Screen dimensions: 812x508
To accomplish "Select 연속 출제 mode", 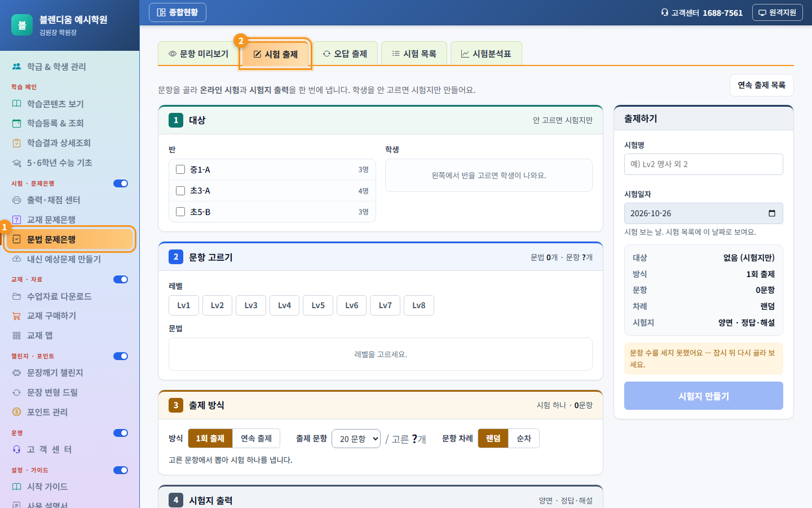I will click(257, 439).
